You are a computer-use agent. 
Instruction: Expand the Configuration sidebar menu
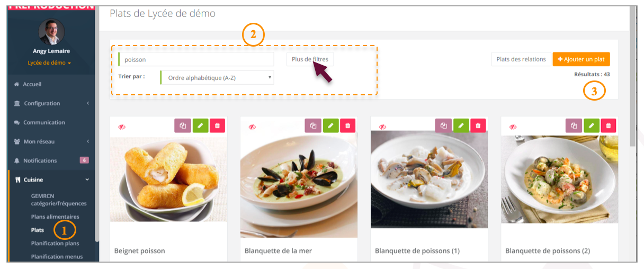click(x=52, y=103)
